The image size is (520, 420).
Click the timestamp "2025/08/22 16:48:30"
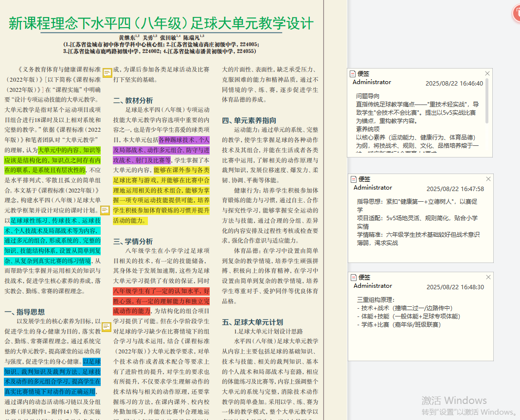(455, 287)
